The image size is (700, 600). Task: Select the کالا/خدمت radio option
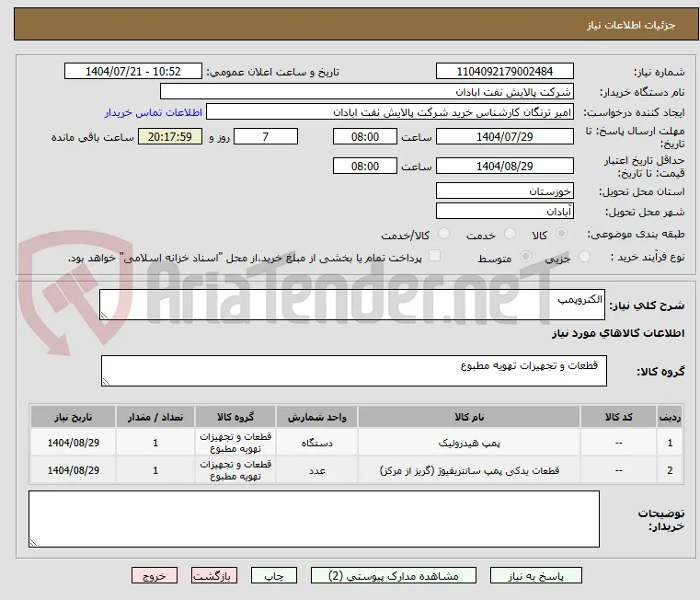coord(443,234)
